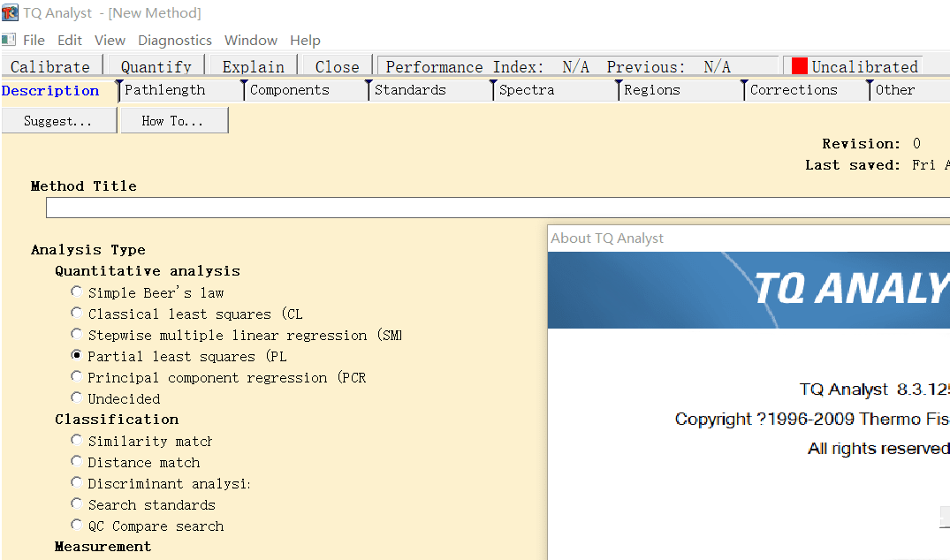Image resolution: width=950 pixels, height=560 pixels.
Task: Select Similarity match radio button
Action: [x=76, y=440]
